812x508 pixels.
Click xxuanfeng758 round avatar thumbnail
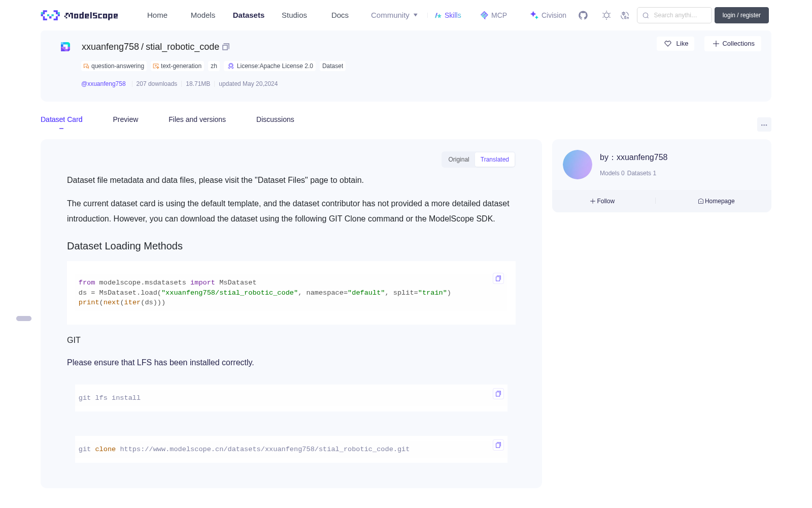click(x=578, y=165)
